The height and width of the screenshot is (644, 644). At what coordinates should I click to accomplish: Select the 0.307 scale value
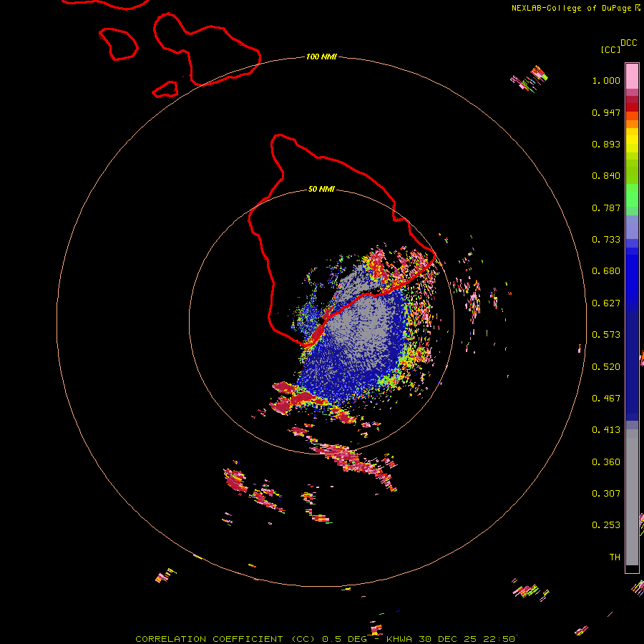click(x=606, y=494)
